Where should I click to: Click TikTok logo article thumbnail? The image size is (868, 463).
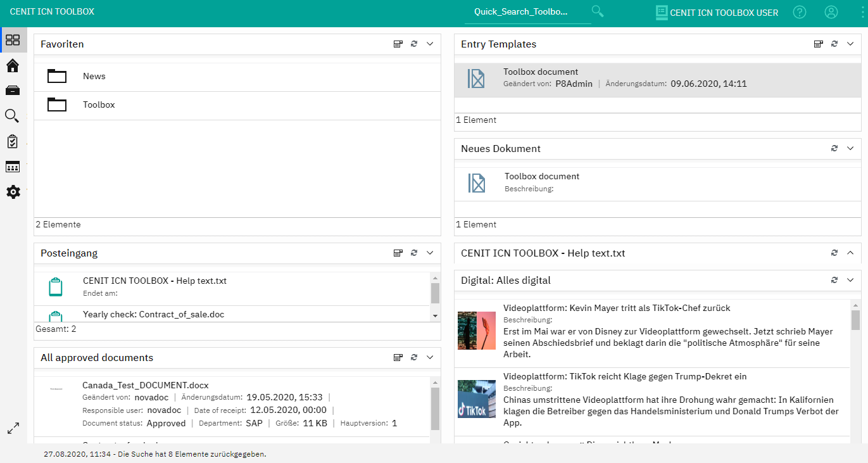pos(477,399)
